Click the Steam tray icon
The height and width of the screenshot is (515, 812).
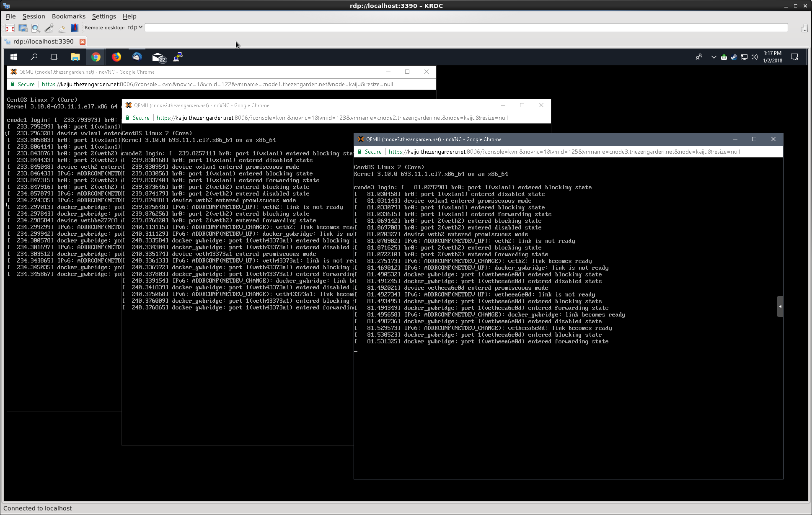coord(734,57)
